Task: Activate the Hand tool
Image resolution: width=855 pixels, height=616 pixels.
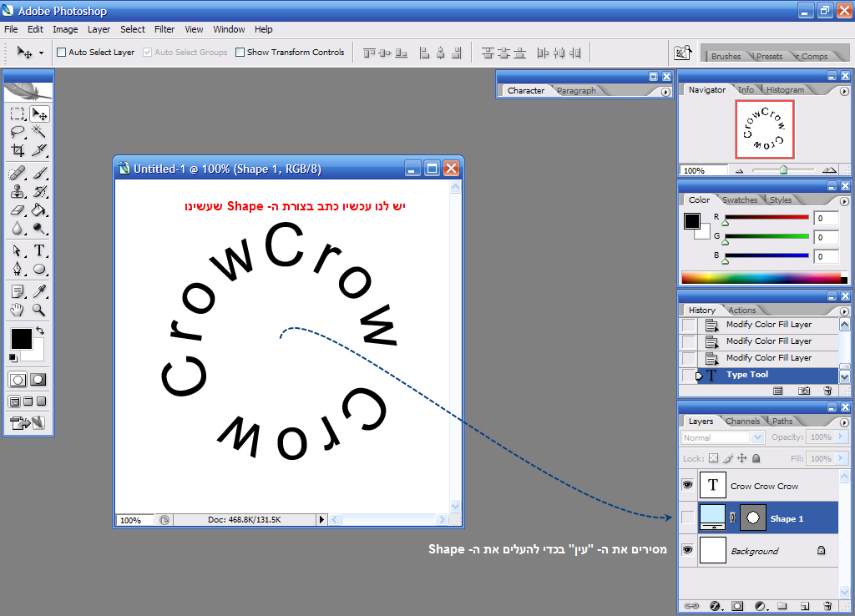Action: [18, 310]
